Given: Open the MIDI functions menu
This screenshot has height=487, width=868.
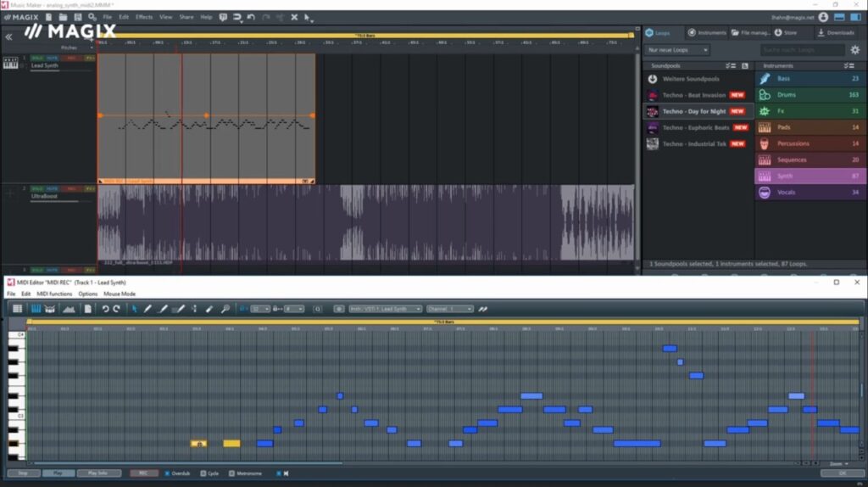Looking at the screenshot, I should tap(54, 294).
